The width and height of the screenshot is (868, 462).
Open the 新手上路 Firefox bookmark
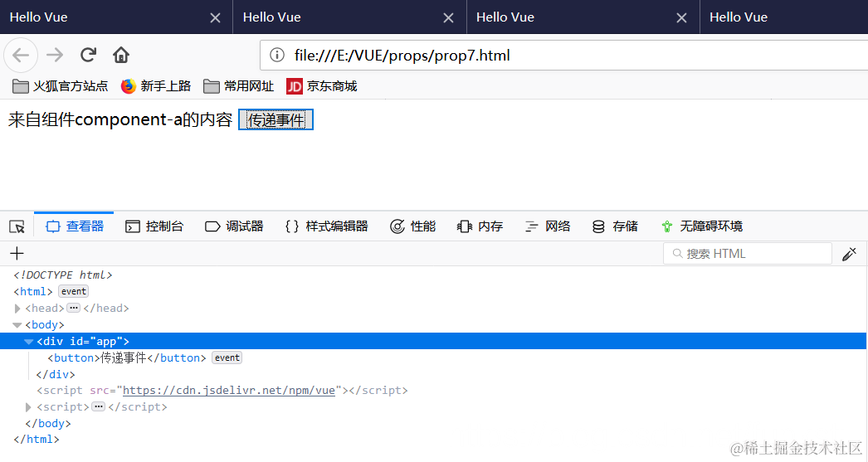tap(155, 86)
